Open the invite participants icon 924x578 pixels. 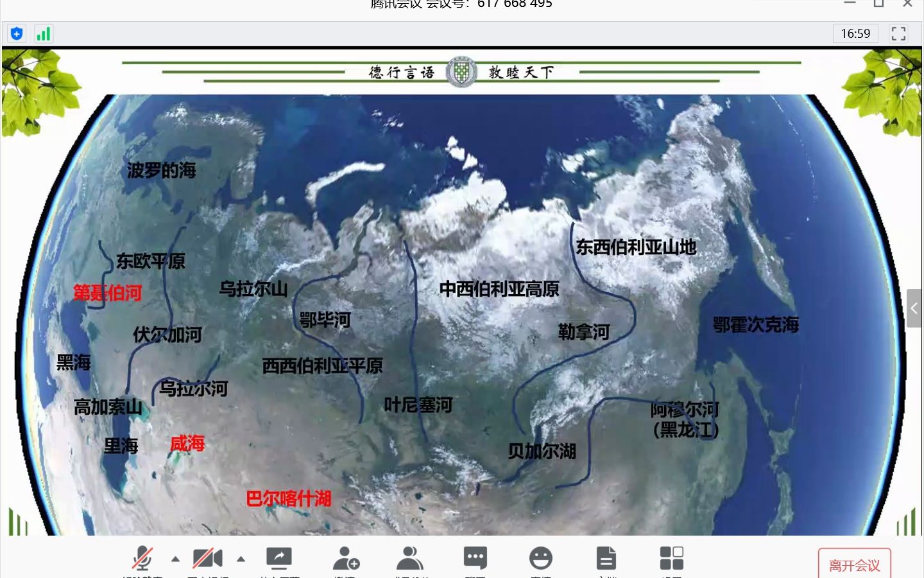pyautogui.click(x=346, y=557)
